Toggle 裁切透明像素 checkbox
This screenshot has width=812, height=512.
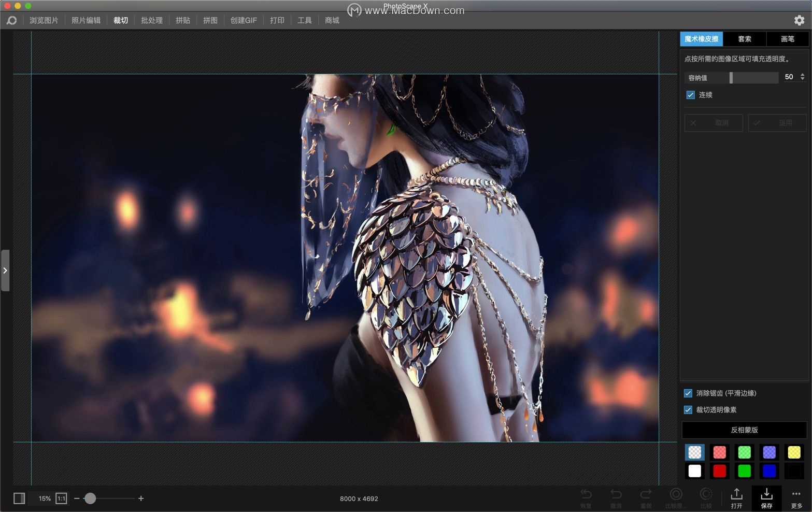688,410
